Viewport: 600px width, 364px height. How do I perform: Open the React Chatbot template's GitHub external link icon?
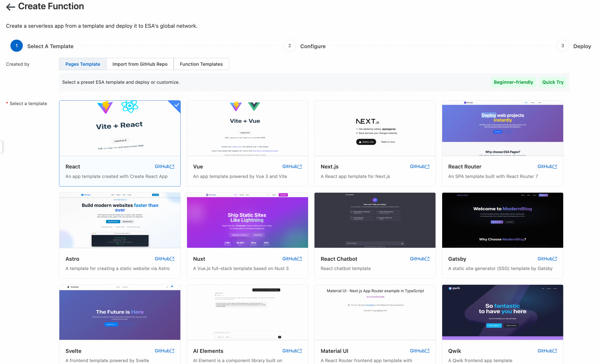[427, 259]
